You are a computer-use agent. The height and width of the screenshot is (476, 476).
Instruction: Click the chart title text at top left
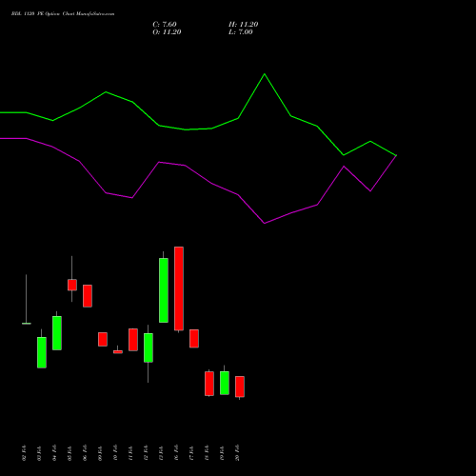[63, 14]
